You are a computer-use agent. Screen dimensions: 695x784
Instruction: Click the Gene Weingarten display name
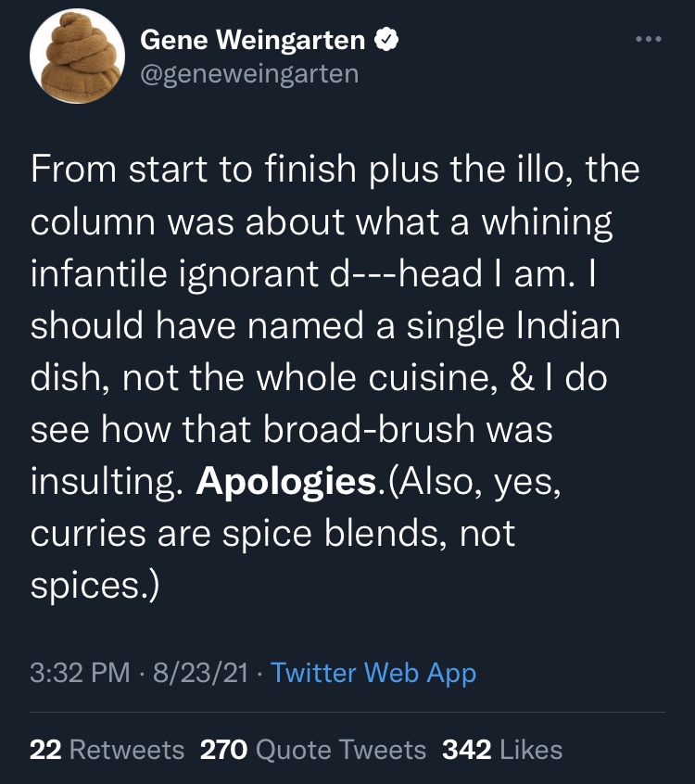click(x=253, y=40)
